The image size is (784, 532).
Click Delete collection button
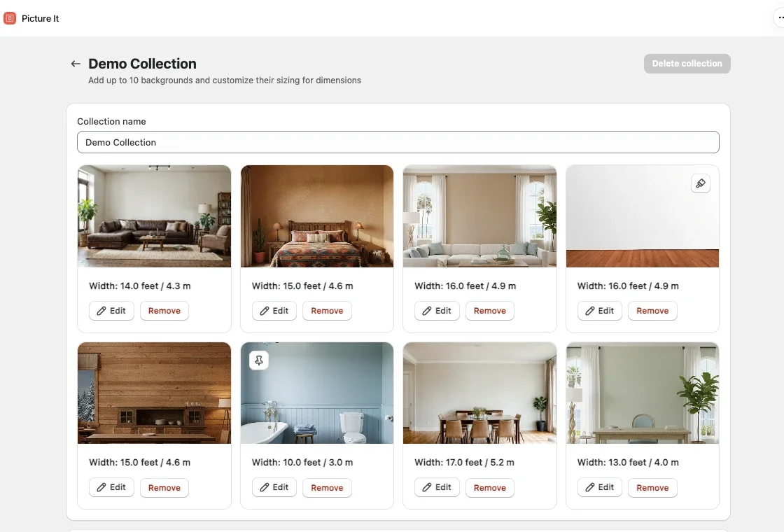687,64
